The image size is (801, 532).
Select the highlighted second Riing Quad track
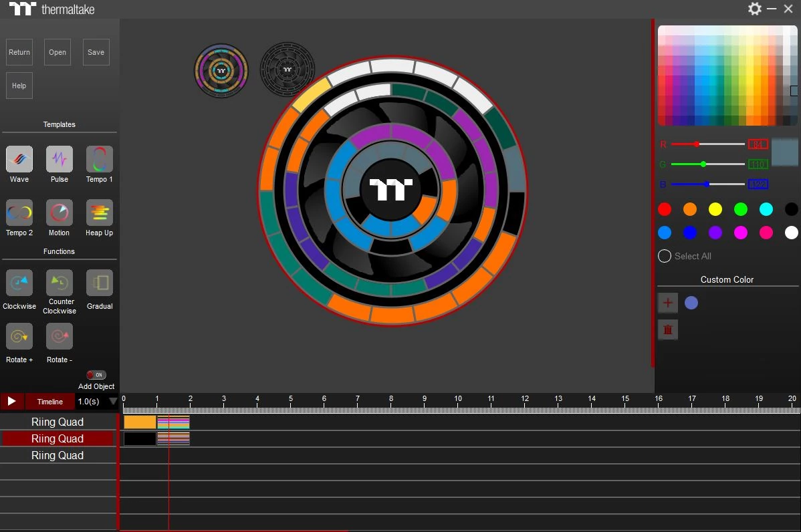coord(58,438)
